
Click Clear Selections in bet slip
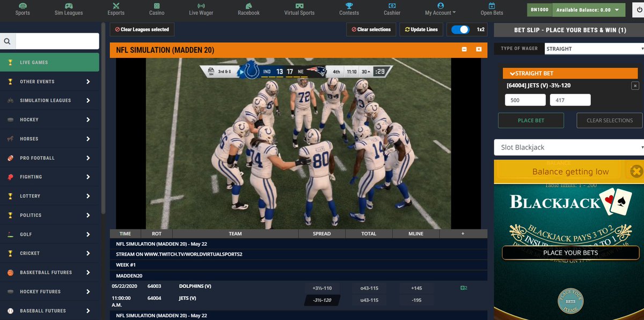click(x=610, y=121)
